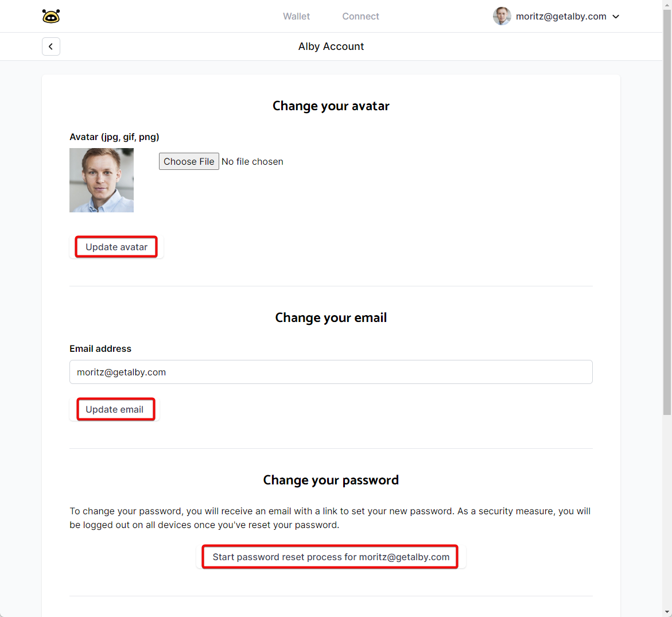Focus the Email address text field
This screenshot has width=672, height=617.
[x=331, y=372]
